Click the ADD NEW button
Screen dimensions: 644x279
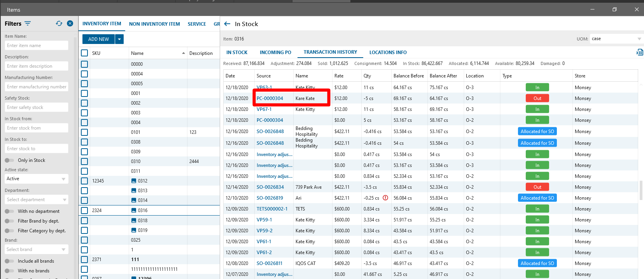[98, 39]
